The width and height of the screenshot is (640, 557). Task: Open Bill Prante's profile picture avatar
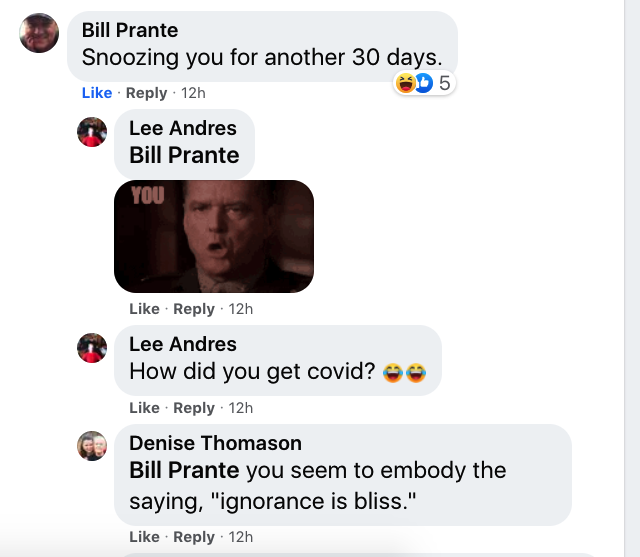(39, 33)
